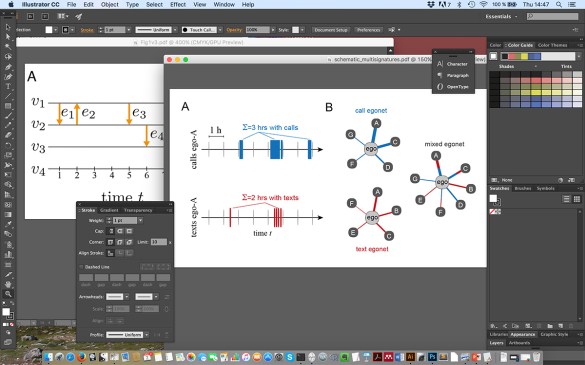Viewport: 585px width, 365px height.
Task: Choose the projecting cap icon
Action: [x=129, y=231]
